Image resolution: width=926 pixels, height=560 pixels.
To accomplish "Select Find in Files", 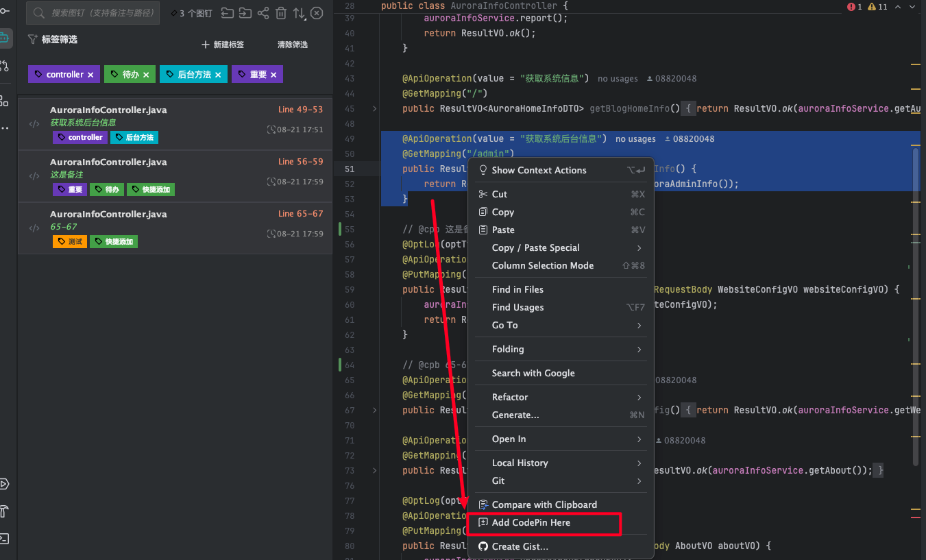I will pyautogui.click(x=561, y=289).
